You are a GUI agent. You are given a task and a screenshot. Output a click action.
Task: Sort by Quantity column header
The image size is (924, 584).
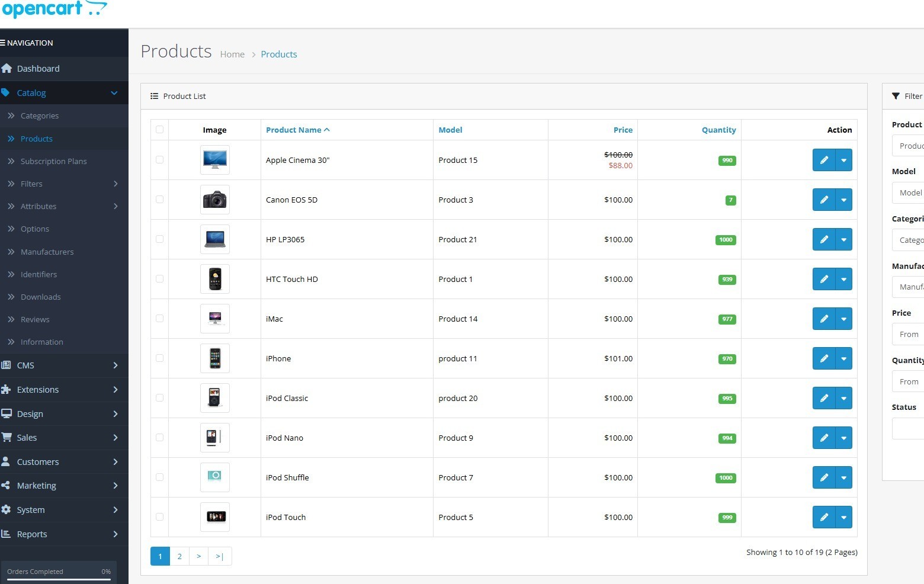click(x=719, y=130)
